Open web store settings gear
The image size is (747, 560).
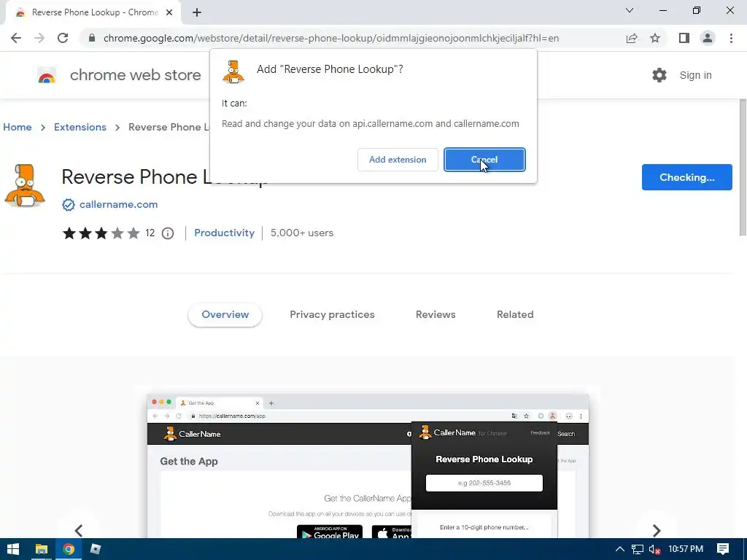(659, 75)
